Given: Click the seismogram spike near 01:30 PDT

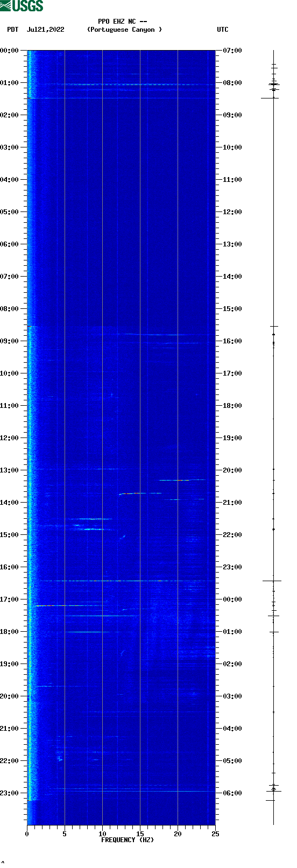Looking at the screenshot, I should [270, 98].
